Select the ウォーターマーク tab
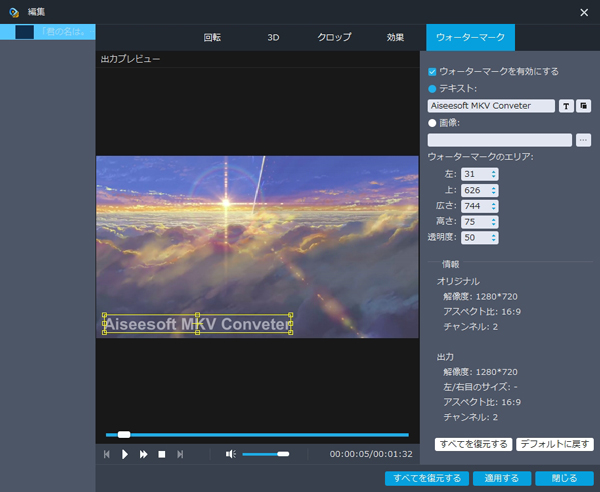Viewport: 600px width, 492px height. pyautogui.click(x=470, y=37)
